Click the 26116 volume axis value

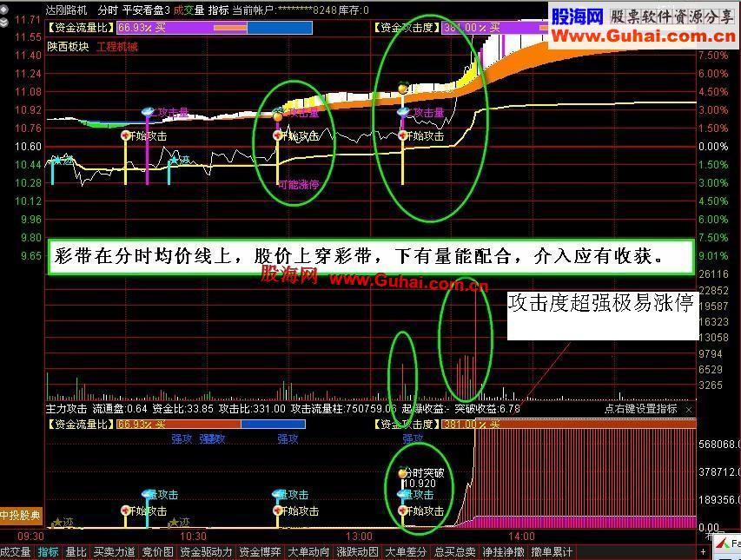tap(713, 273)
